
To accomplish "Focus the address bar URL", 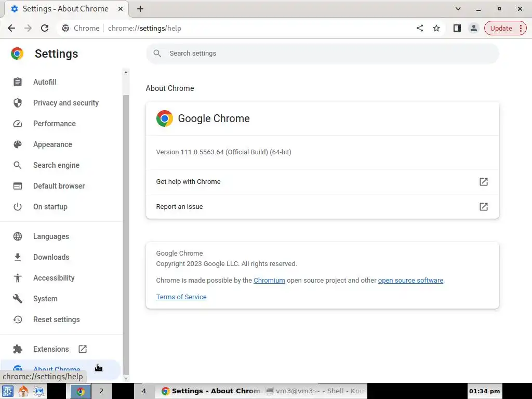I will tap(144, 28).
